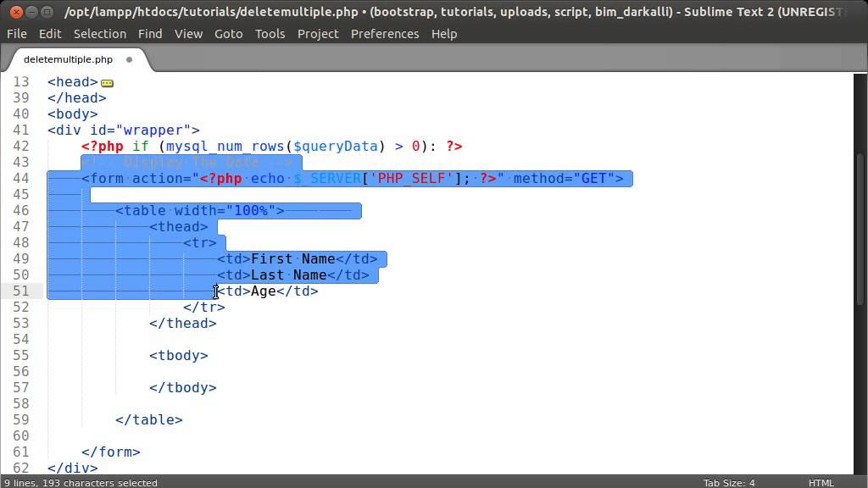Viewport: 868px width, 488px height.
Task: Click the 'PHP_SELF' string
Action: click(x=411, y=178)
